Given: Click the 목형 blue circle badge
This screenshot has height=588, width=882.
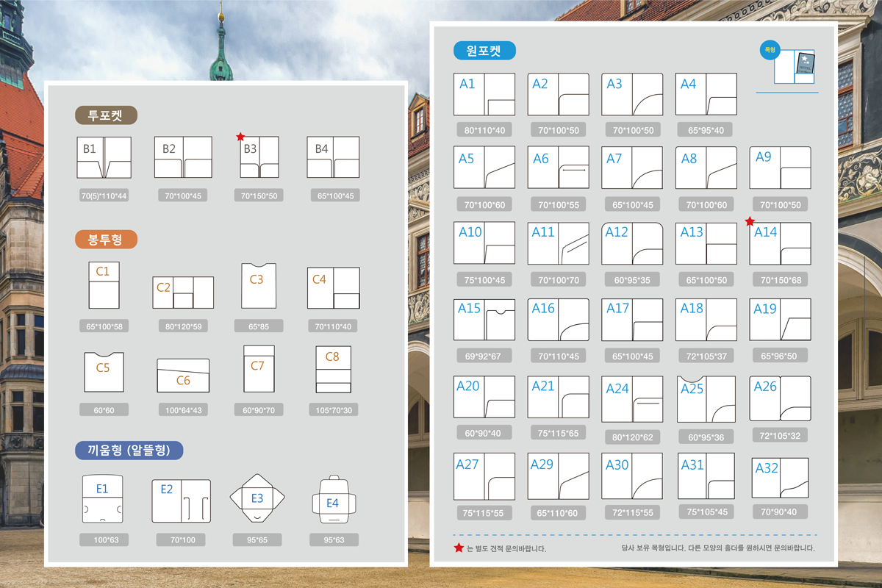Looking at the screenshot, I should (x=770, y=50).
